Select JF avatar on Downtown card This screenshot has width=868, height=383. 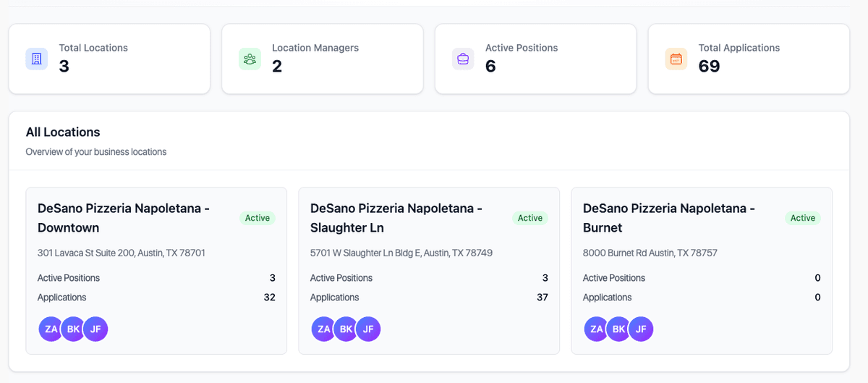(x=95, y=329)
